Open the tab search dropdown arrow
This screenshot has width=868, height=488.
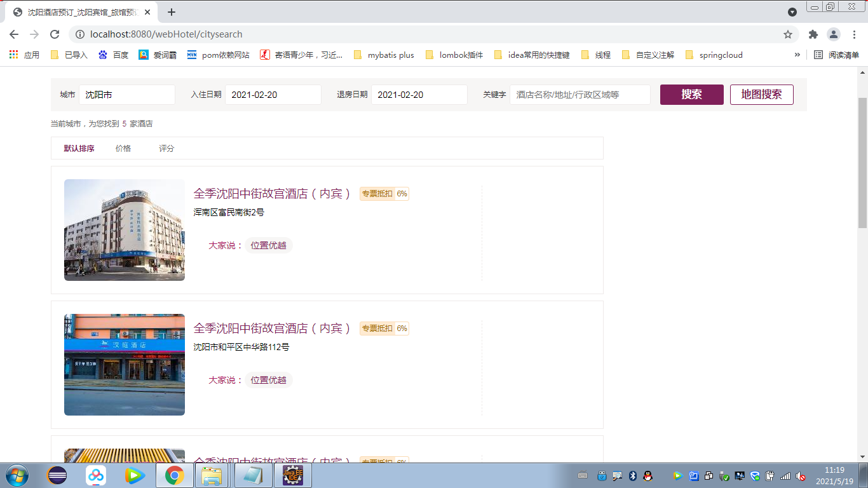[792, 12]
